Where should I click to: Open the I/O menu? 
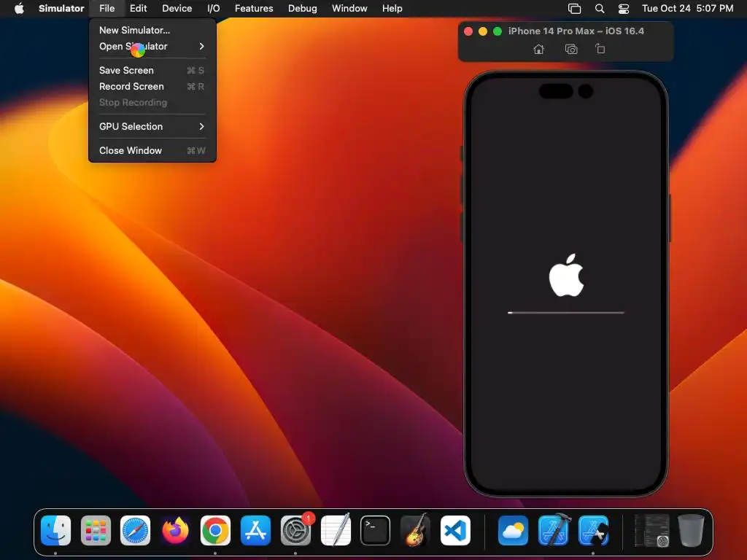click(x=214, y=8)
